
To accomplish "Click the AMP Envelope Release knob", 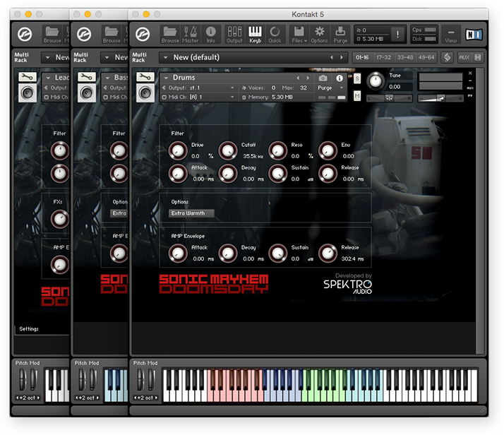I will pos(328,253).
